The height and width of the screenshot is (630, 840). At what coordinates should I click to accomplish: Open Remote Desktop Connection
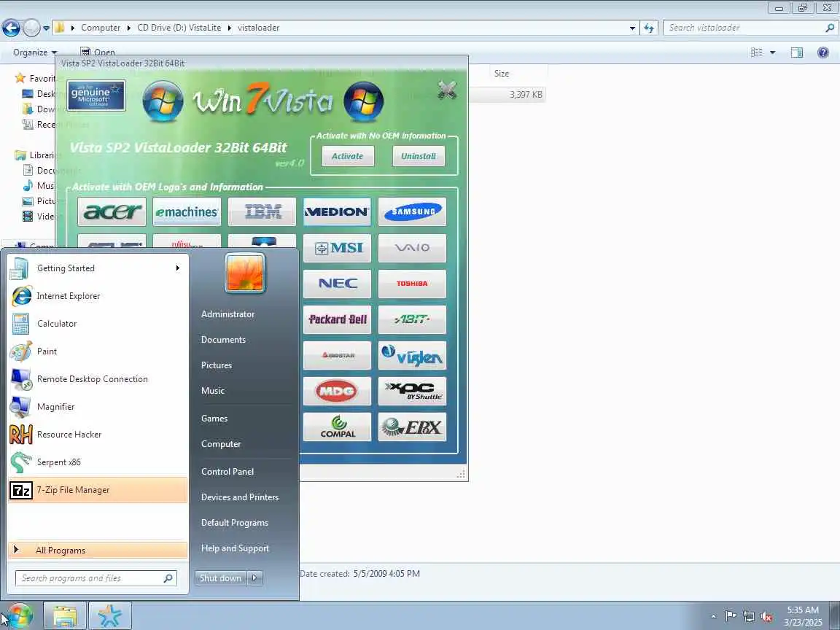98,378
